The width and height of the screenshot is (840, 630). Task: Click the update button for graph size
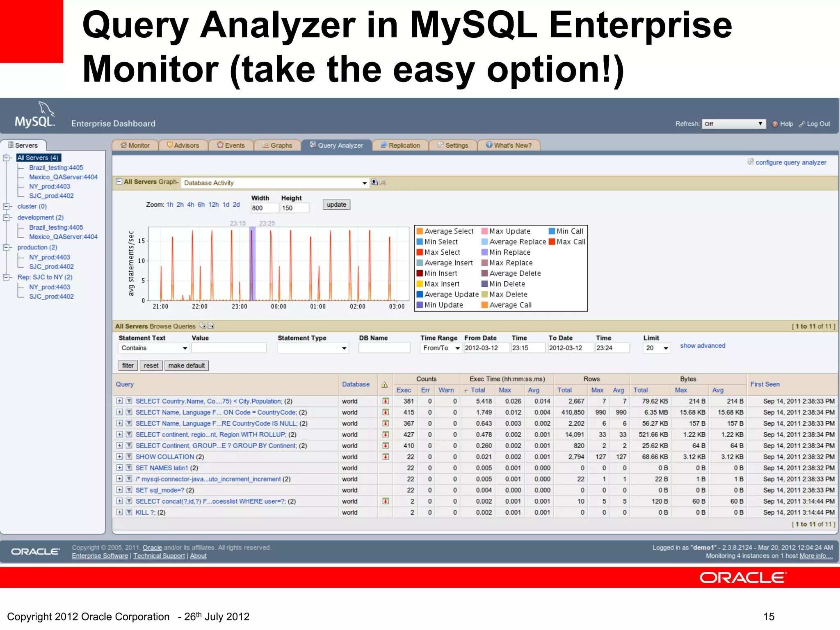pos(336,204)
